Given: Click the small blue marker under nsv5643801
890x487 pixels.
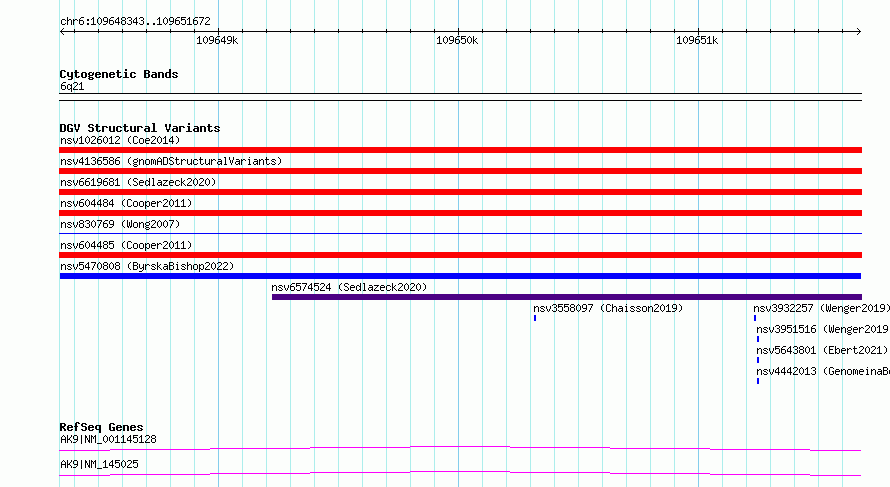Looking at the screenshot, I should (x=758, y=360).
